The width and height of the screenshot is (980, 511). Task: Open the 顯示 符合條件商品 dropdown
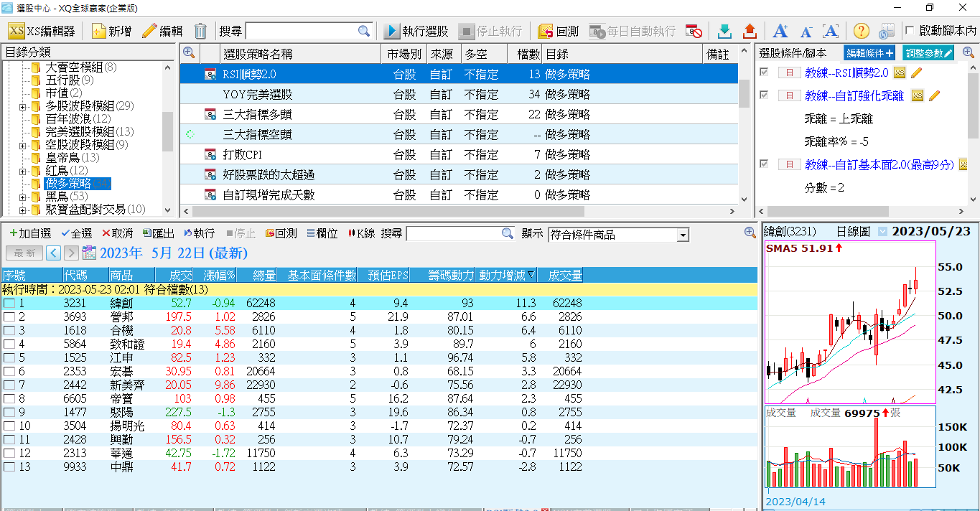coord(683,235)
